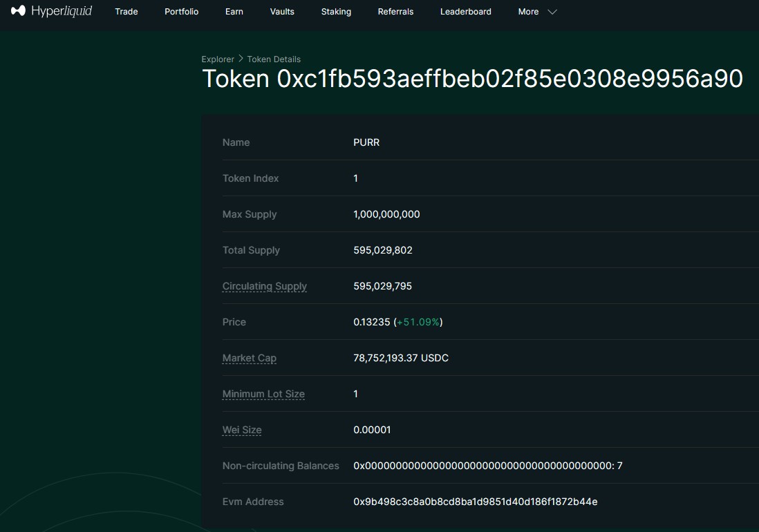Click the zero address non-circulating balance
The height and width of the screenshot is (532, 759).
pos(488,466)
